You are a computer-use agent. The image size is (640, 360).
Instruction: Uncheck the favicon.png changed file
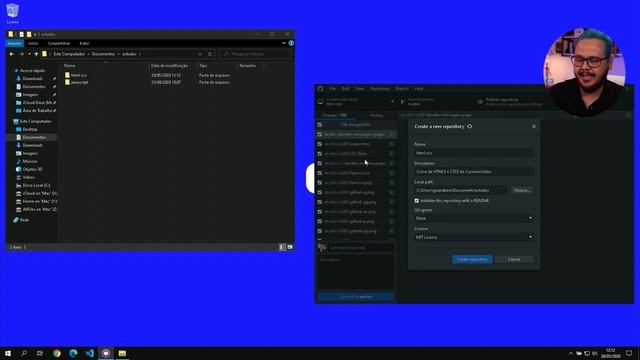coord(320,183)
